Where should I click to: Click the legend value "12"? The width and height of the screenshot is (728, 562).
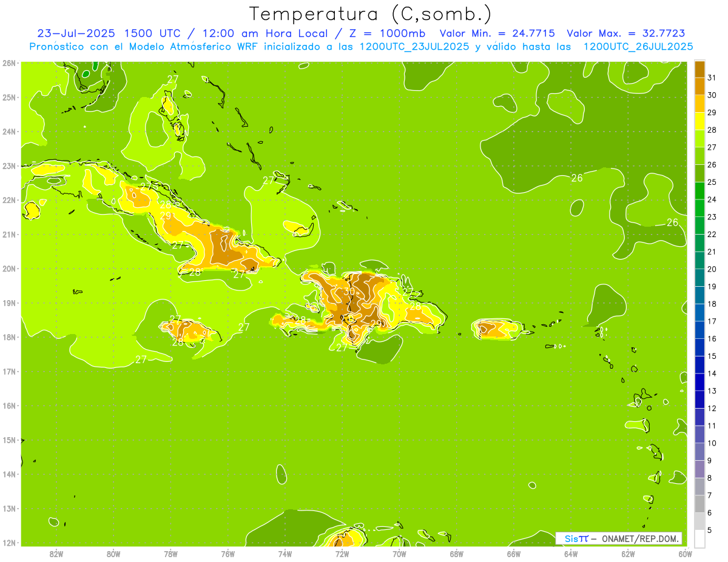tap(712, 409)
